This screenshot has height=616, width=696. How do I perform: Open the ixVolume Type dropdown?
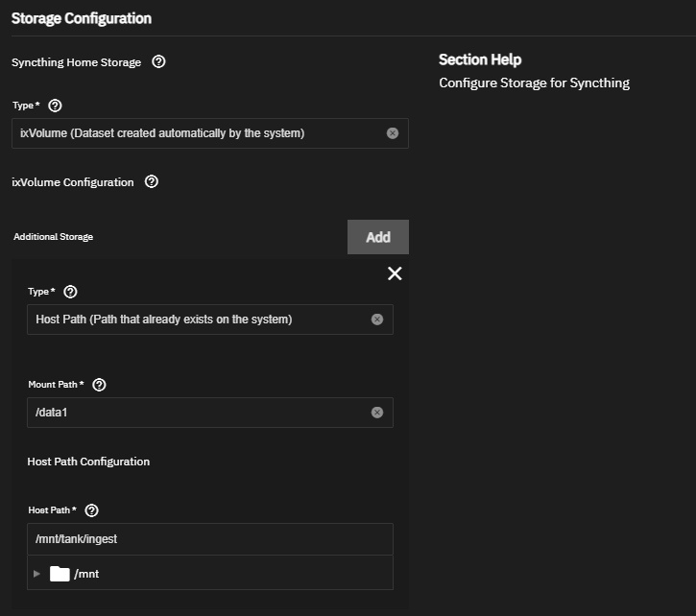click(192, 133)
